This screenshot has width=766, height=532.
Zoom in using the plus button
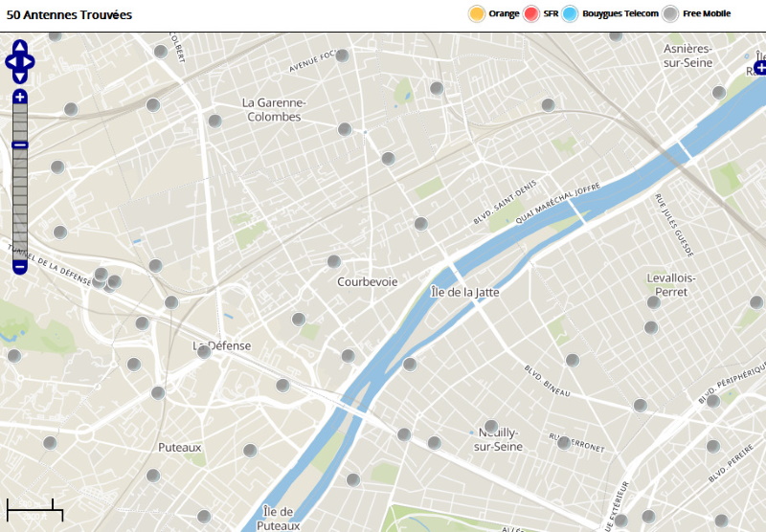click(20, 97)
